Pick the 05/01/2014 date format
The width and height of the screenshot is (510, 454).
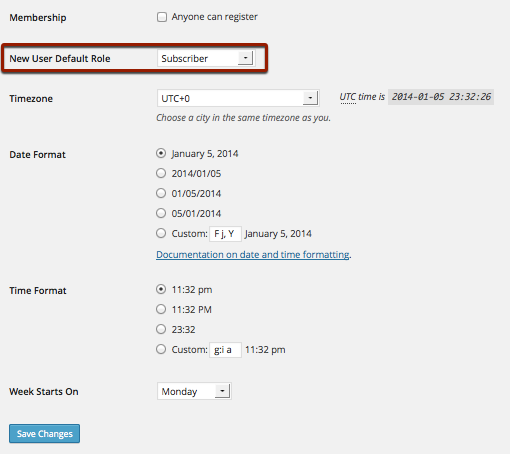tap(161, 213)
